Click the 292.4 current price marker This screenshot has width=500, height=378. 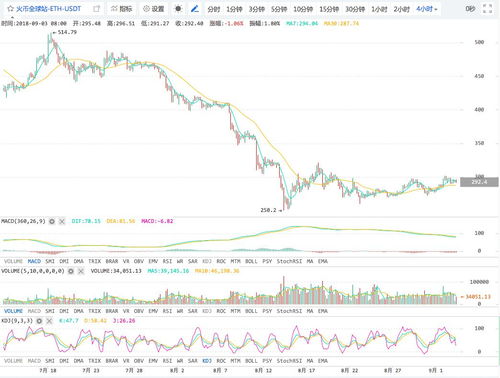[479, 182]
